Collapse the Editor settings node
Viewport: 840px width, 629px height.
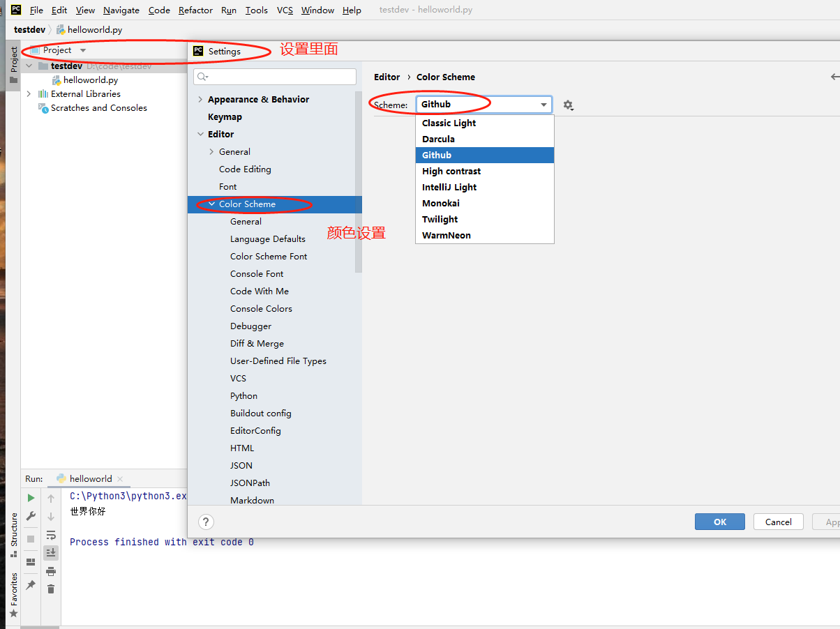[200, 134]
